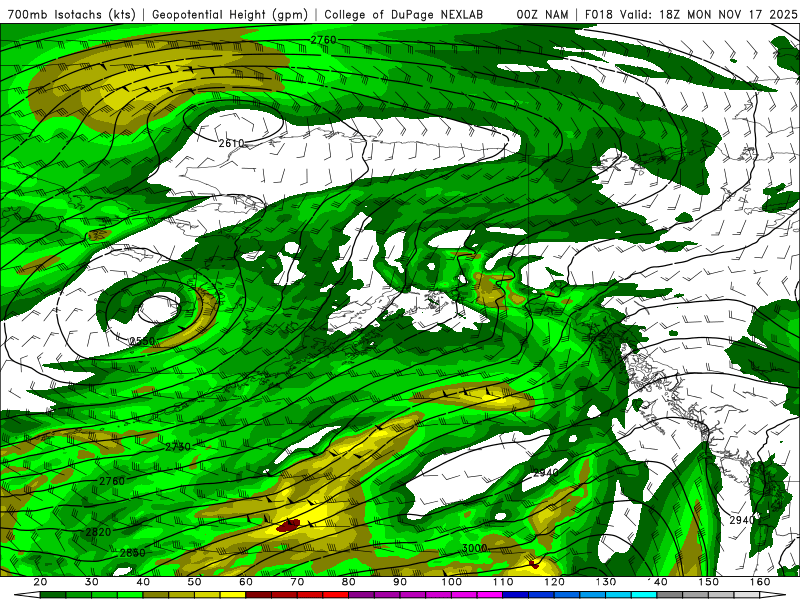
Task: Click the 30 knot value on the color scale
Action: 91,582
